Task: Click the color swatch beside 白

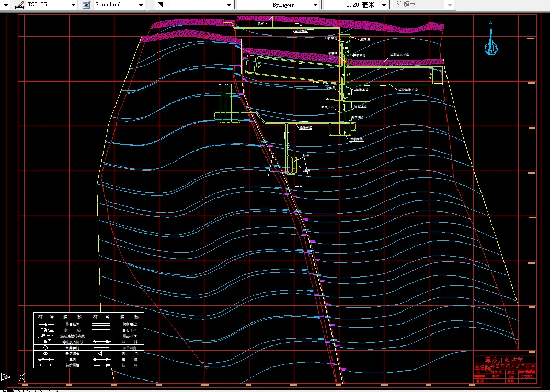Action: click(161, 5)
